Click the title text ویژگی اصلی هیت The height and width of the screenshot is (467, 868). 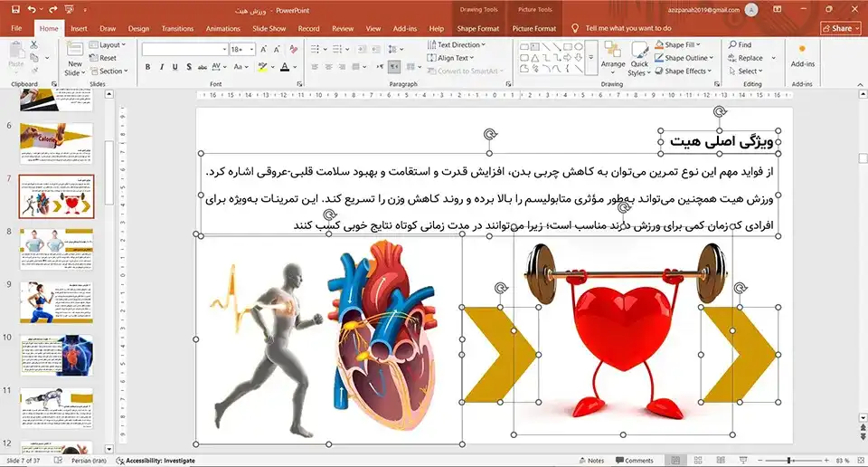click(721, 141)
